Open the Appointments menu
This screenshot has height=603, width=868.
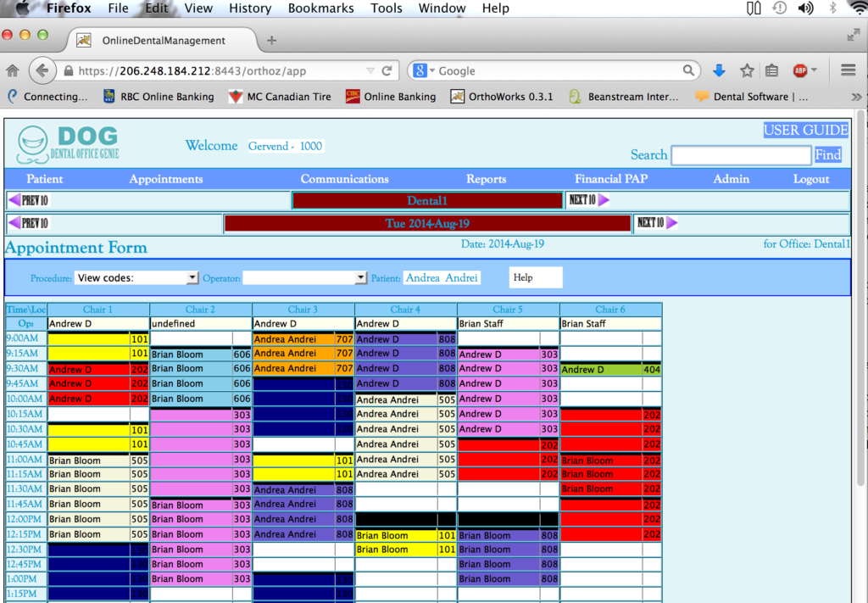[x=166, y=179]
